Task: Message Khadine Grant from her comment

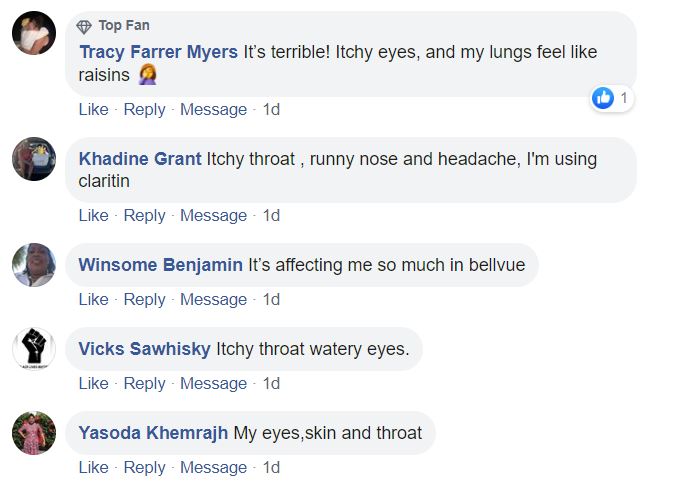Action: pos(213,215)
